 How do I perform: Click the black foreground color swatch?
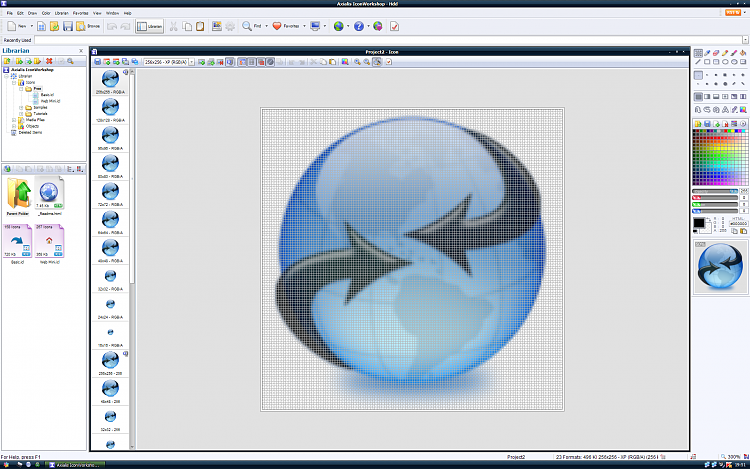point(699,223)
